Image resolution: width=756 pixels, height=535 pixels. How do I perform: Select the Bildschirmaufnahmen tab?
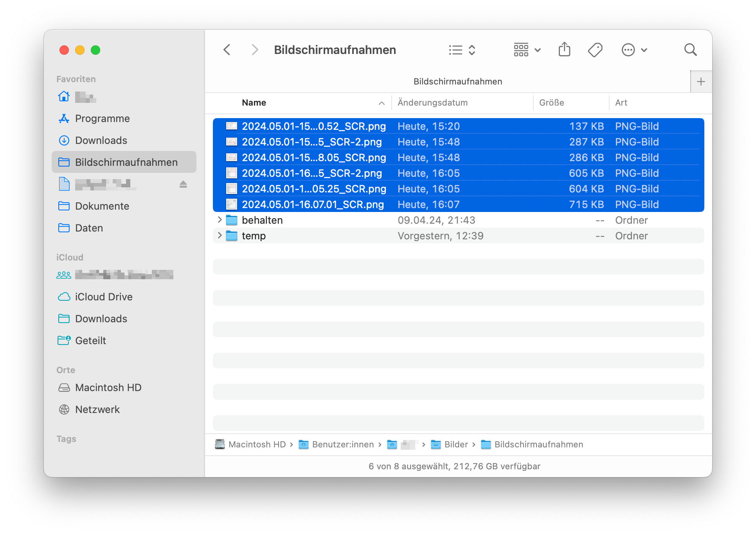(x=457, y=82)
